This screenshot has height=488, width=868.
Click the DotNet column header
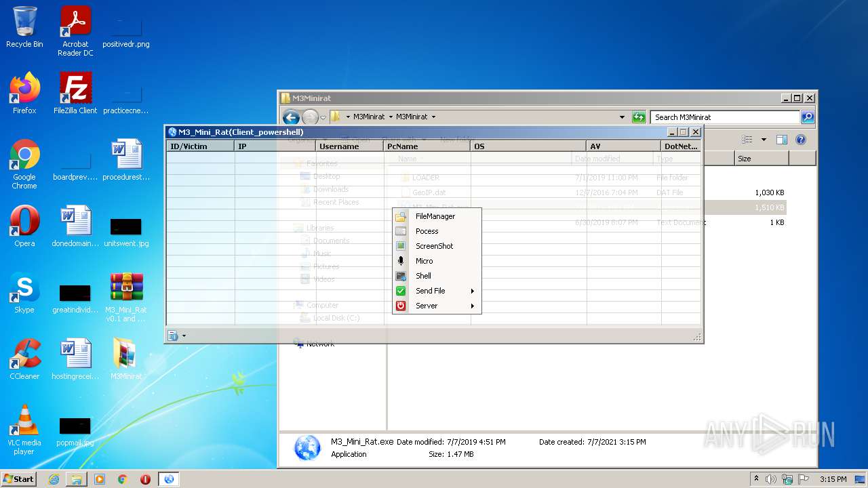(681, 146)
